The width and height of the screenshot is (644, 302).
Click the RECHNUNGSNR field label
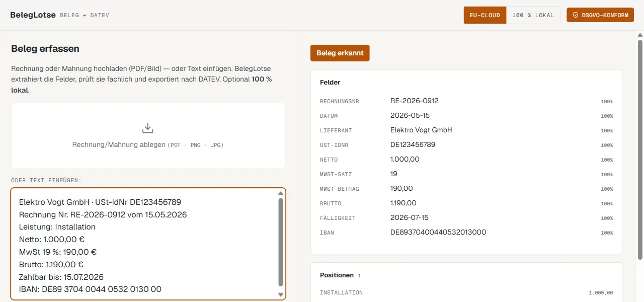click(x=340, y=101)
